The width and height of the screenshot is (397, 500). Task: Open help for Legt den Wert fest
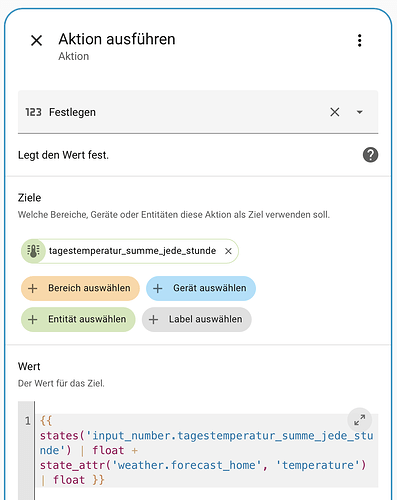370,155
